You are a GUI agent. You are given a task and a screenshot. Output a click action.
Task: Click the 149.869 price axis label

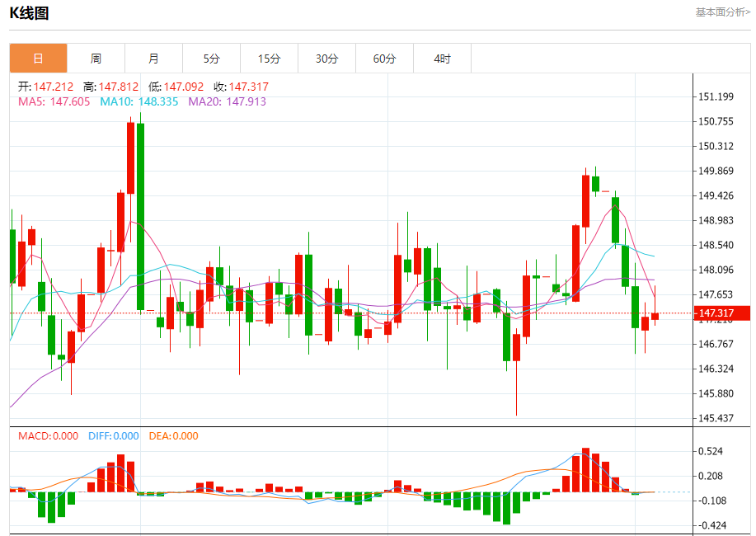(716, 171)
